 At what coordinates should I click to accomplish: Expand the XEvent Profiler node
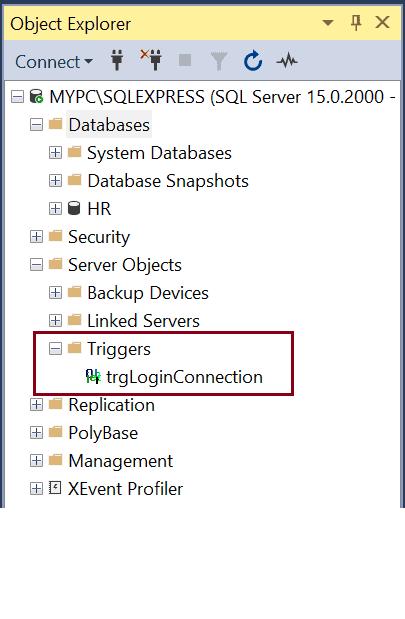tap(36, 489)
